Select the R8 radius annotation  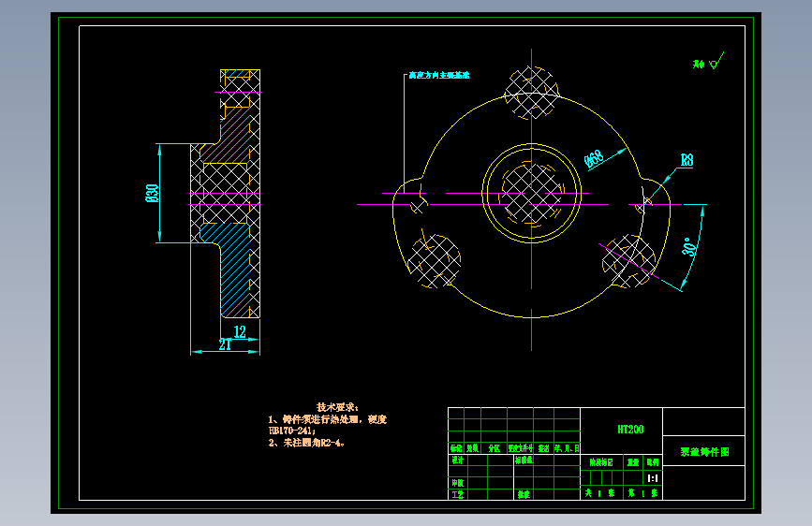coord(687,160)
